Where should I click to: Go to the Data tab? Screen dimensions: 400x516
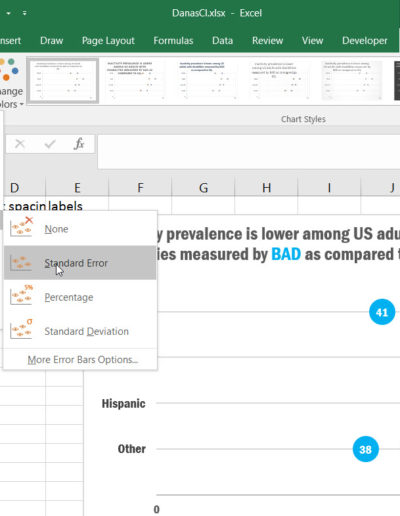tap(222, 40)
